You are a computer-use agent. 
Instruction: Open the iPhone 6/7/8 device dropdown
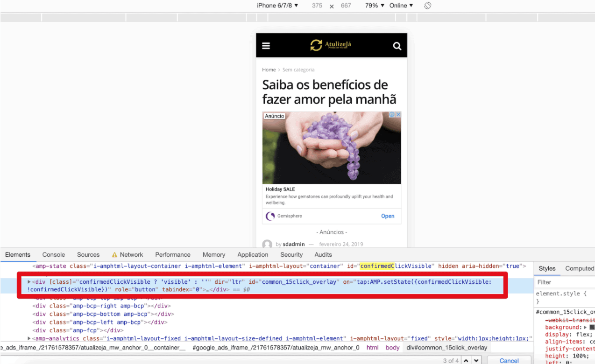tap(277, 6)
